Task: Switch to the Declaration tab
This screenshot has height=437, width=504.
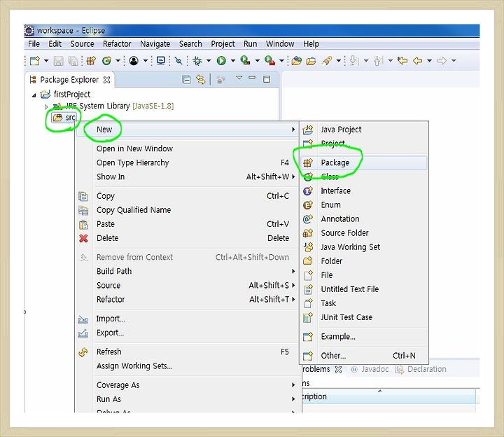Action: coord(421,369)
